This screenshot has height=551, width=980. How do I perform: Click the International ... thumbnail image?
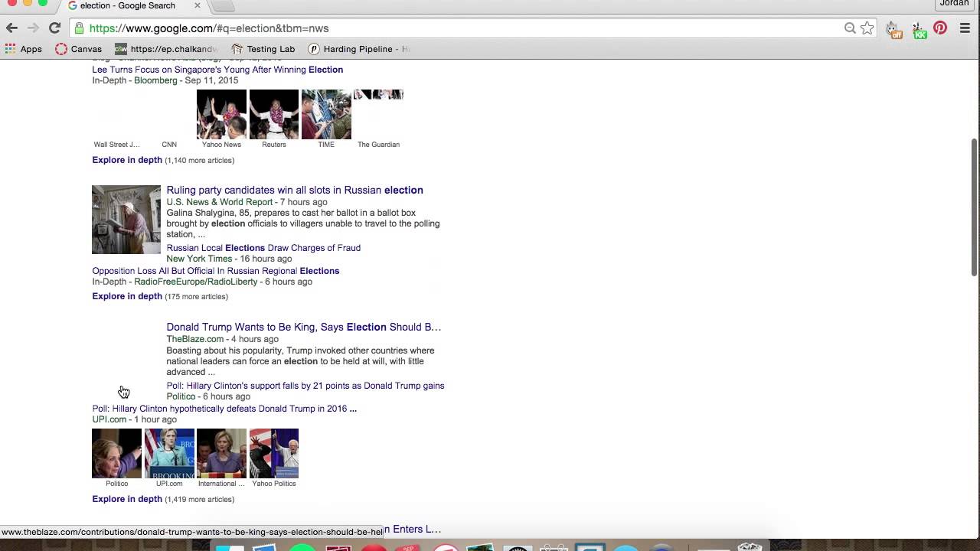[x=221, y=453]
